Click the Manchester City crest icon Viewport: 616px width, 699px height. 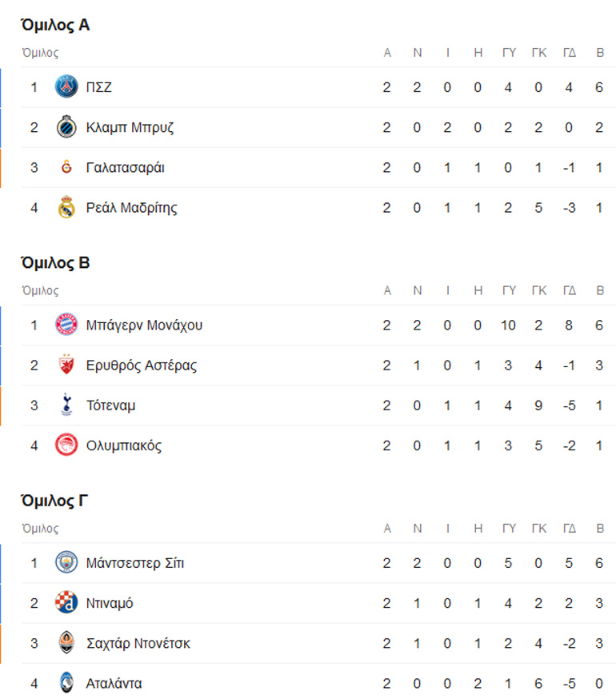tap(66, 563)
